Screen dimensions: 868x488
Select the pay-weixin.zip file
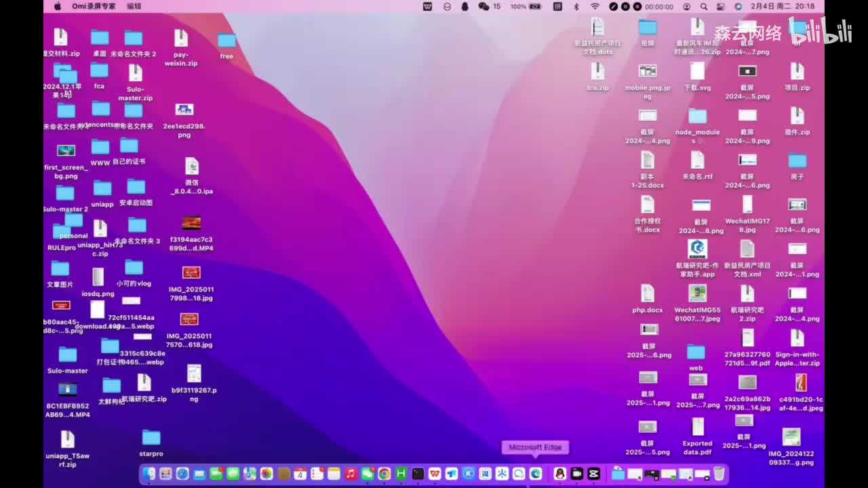click(x=180, y=48)
